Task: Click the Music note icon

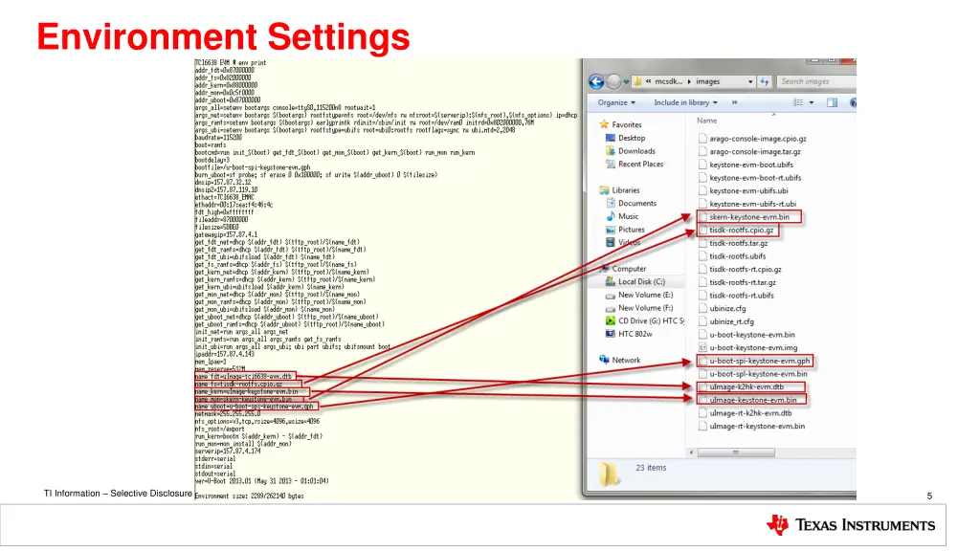Action: point(610,216)
